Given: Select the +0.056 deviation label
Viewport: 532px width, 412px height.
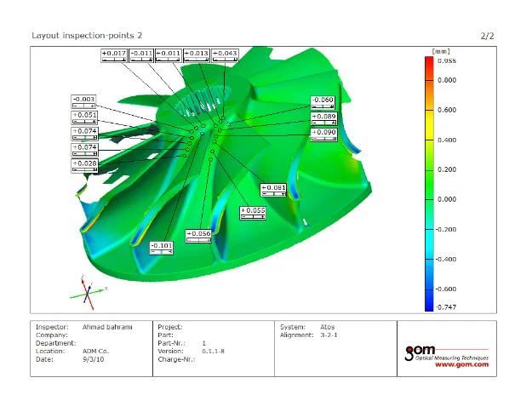Looking at the screenshot, I should (198, 233).
